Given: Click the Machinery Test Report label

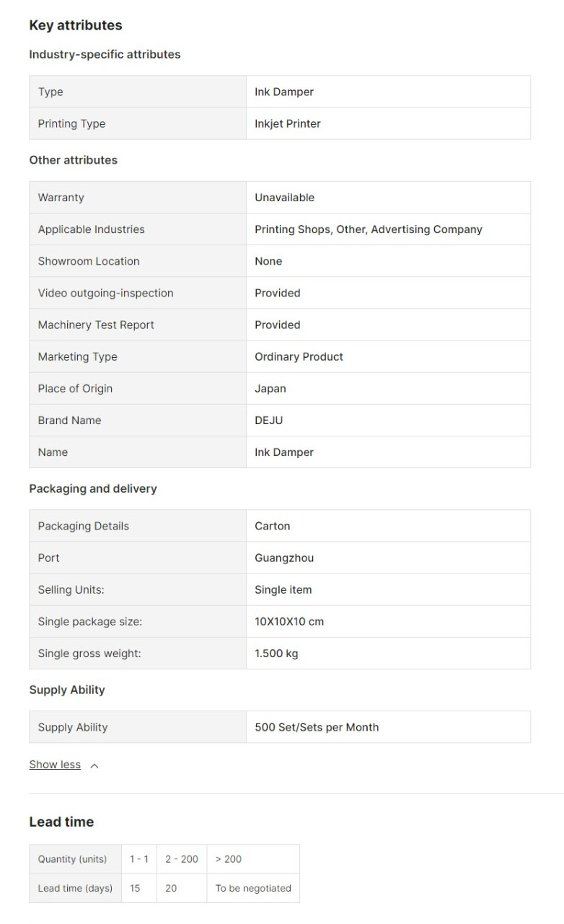Looking at the screenshot, I should [x=96, y=325].
